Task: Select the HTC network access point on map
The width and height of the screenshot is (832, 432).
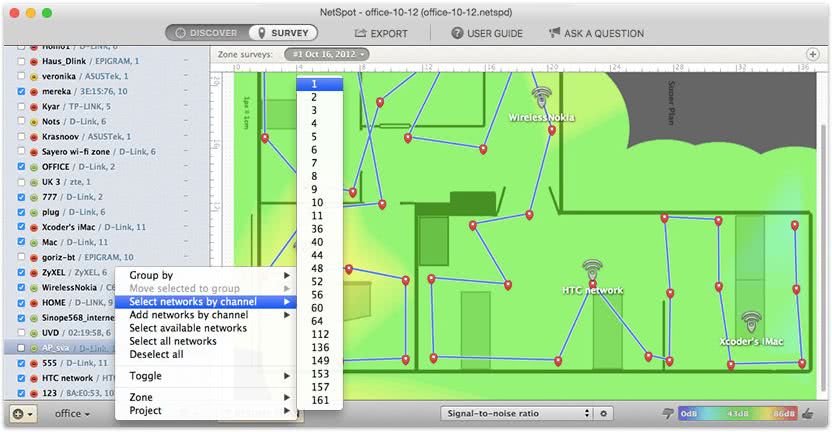Action: coord(593,271)
